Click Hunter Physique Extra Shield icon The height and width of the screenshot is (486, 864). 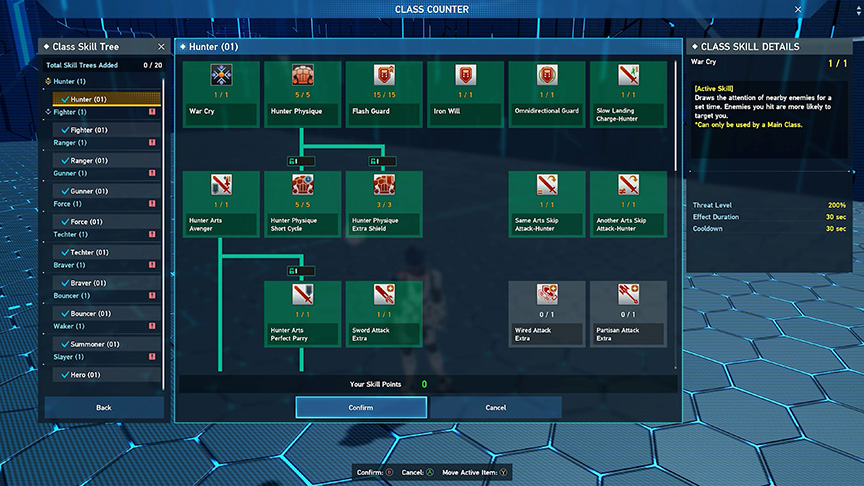click(385, 185)
